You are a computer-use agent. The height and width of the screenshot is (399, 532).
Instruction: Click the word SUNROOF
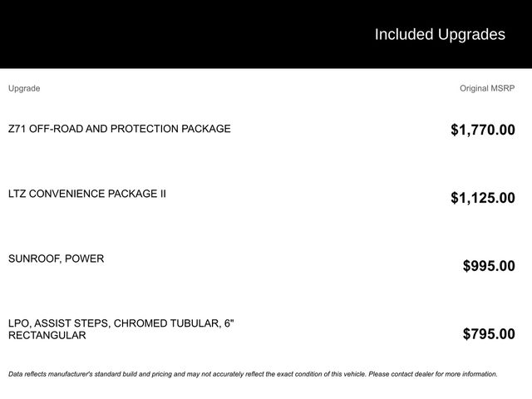click(x=33, y=259)
